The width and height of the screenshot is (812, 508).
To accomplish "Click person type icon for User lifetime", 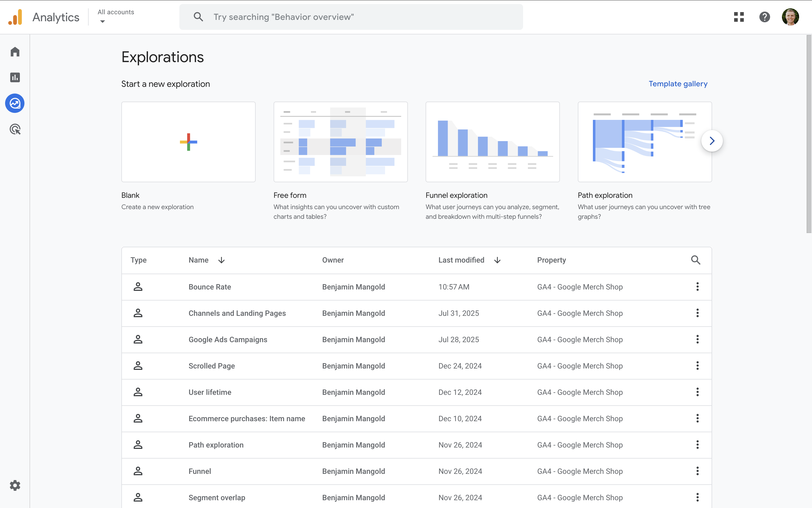I will (x=138, y=392).
